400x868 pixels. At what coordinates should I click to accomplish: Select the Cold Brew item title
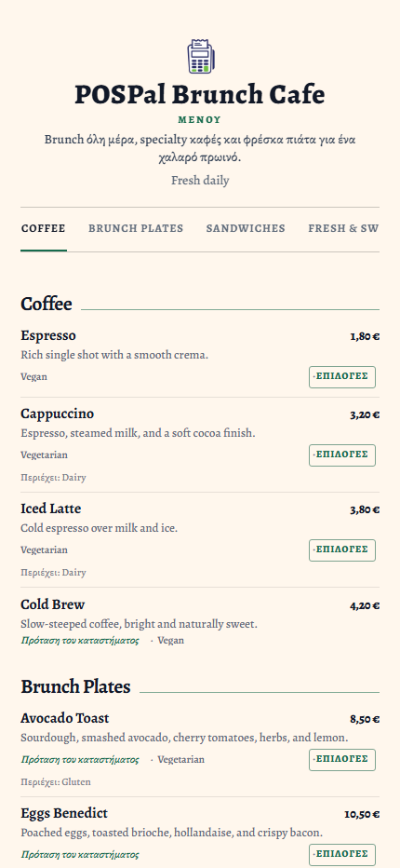(x=53, y=604)
